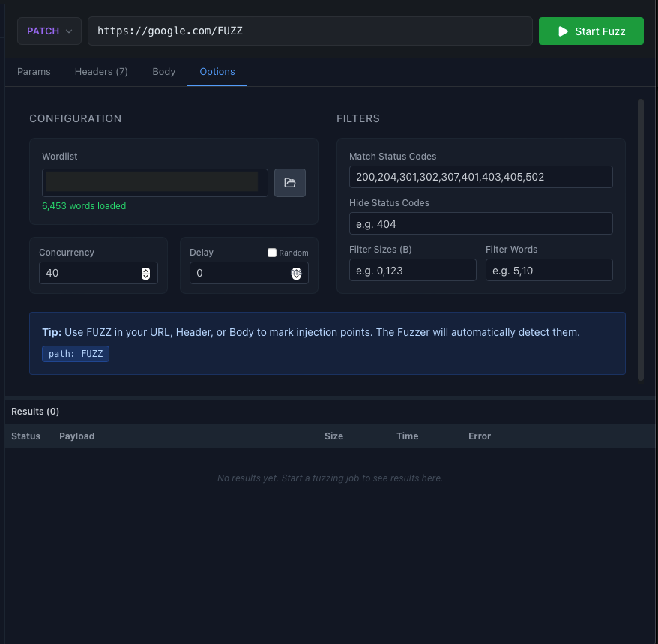
Task: Open the wordlist file browser
Action: click(290, 182)
